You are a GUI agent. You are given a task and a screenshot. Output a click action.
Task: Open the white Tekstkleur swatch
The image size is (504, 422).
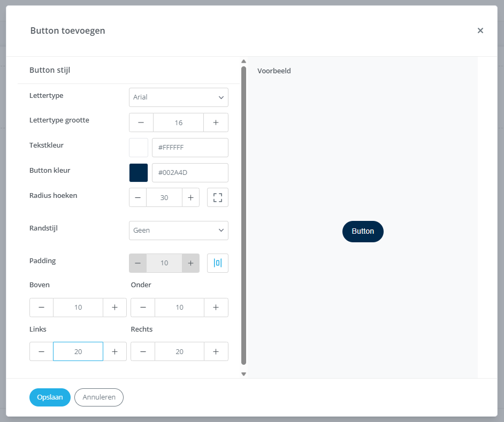[139, 148]
